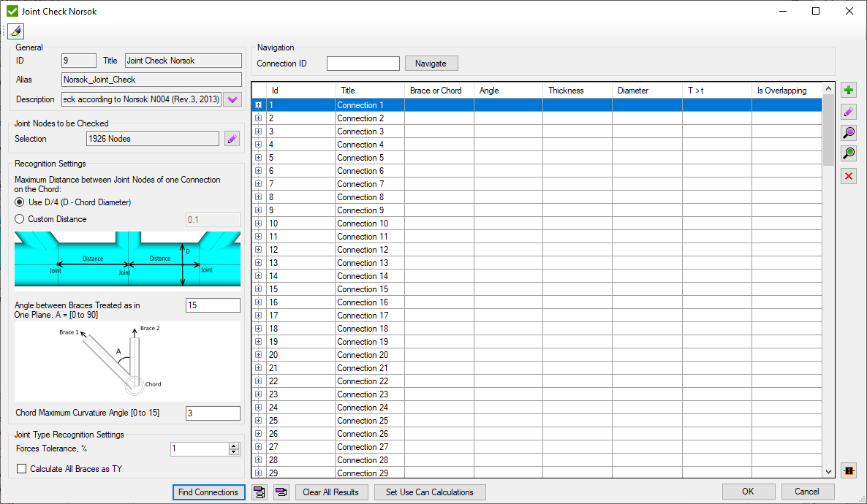This screenshot has width=867, height=504.
Task: Open the Description dropdown arrow
Action: point(232,99)
